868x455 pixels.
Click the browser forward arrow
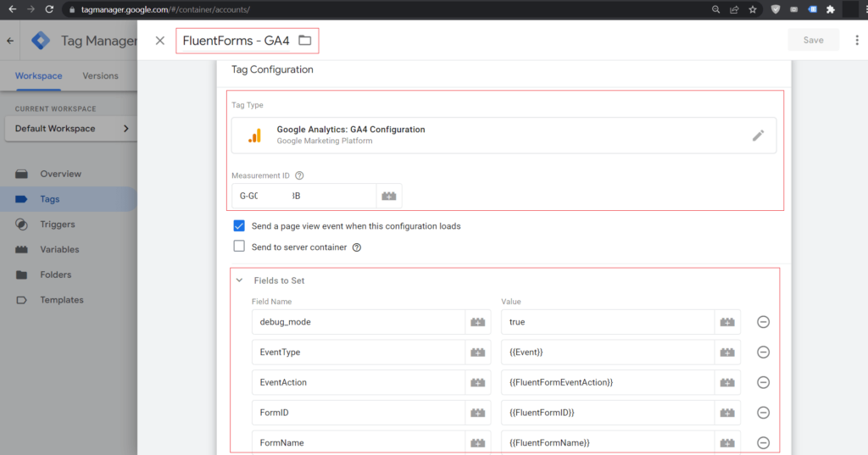[x=31, y=9]
